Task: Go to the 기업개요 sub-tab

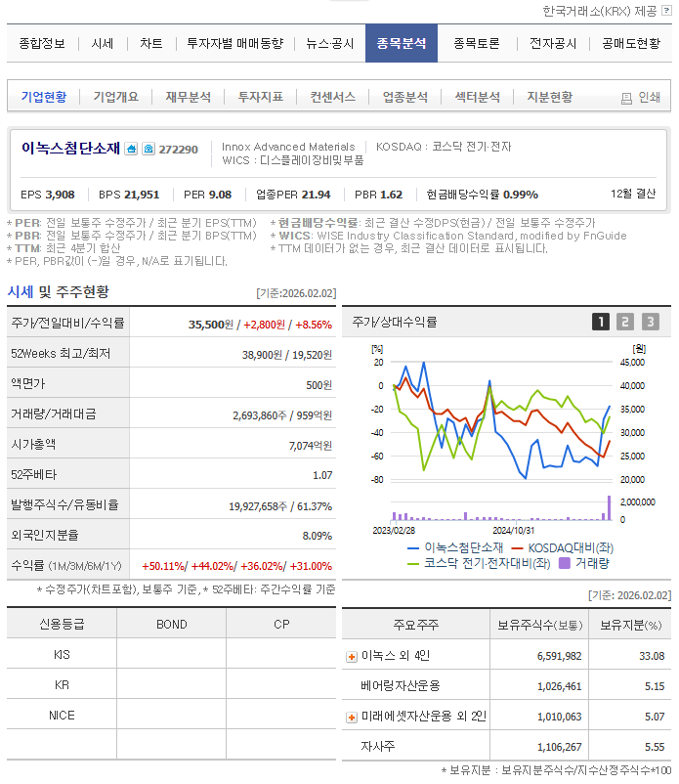Action: pyautogui.click(x=116, y=97)
